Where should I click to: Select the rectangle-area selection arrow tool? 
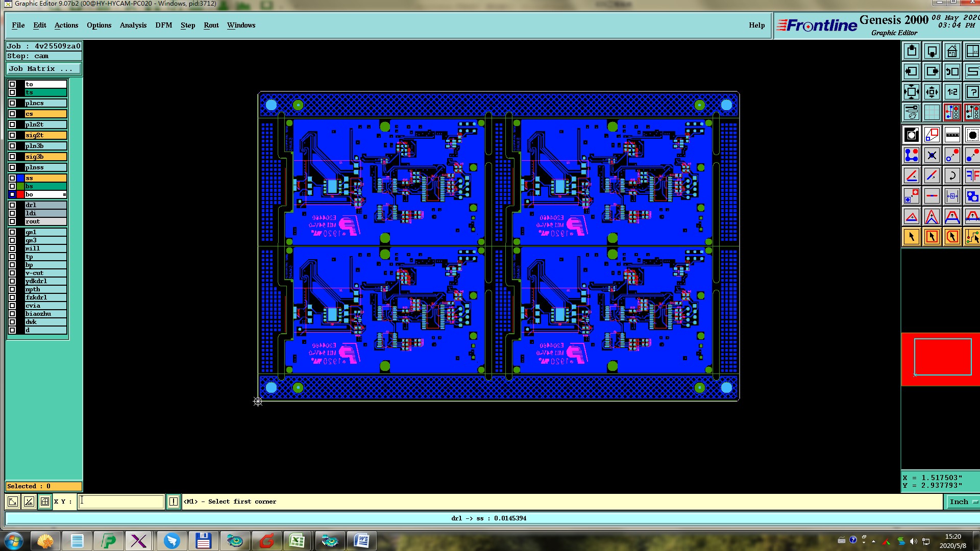(x=932, y=237)
